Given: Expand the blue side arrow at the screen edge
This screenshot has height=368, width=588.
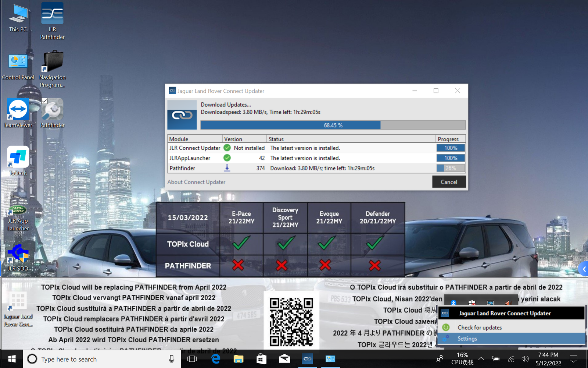Looking at the screenshot, I should click(x=583, y=269).
